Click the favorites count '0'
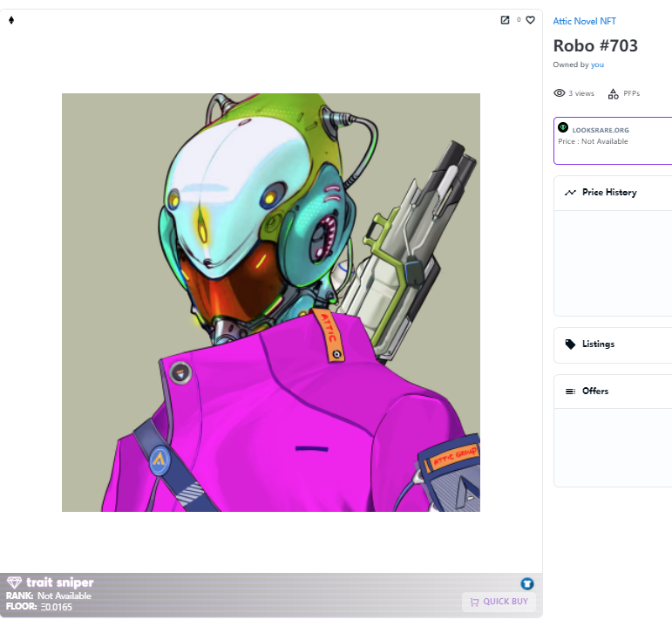 click(519, 20)
